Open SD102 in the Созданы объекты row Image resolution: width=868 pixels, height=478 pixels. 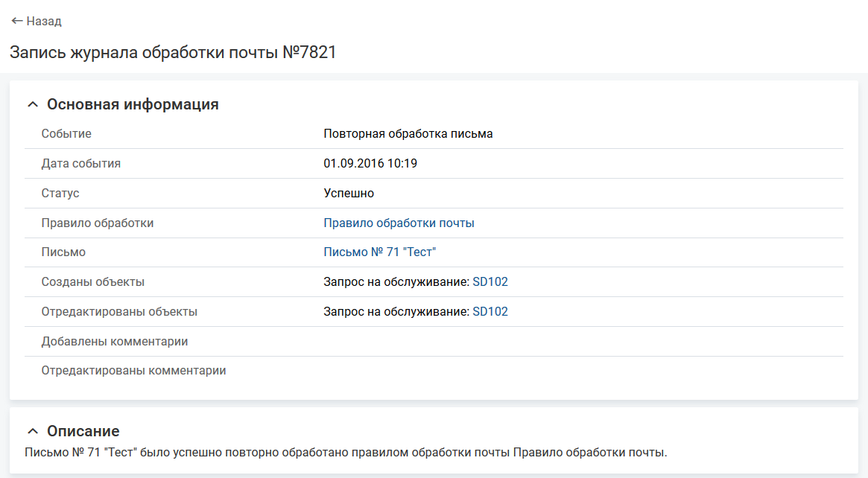tap(490, 282)
